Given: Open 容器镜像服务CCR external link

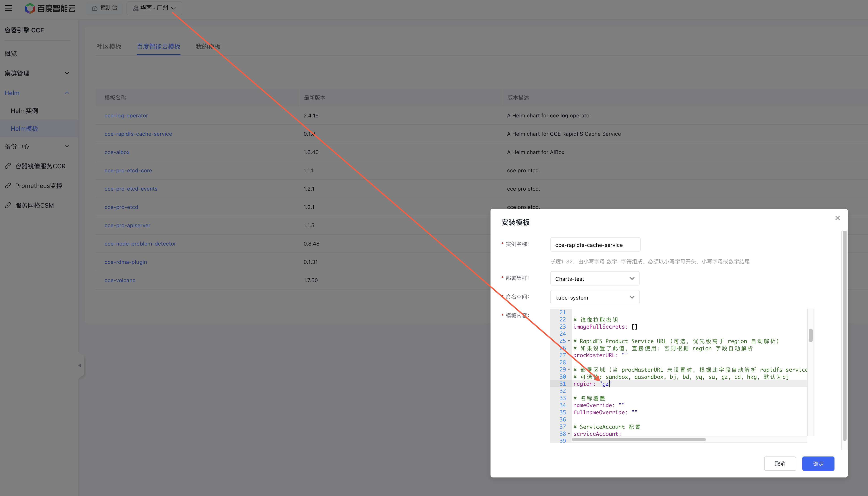Looking at the screenshot, I should coord(40,166).
